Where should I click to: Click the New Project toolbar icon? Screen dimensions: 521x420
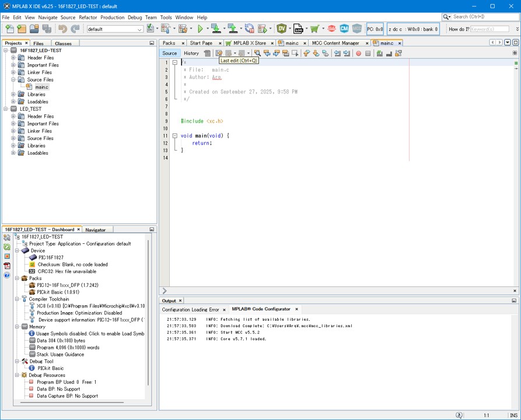pos(22,29)
